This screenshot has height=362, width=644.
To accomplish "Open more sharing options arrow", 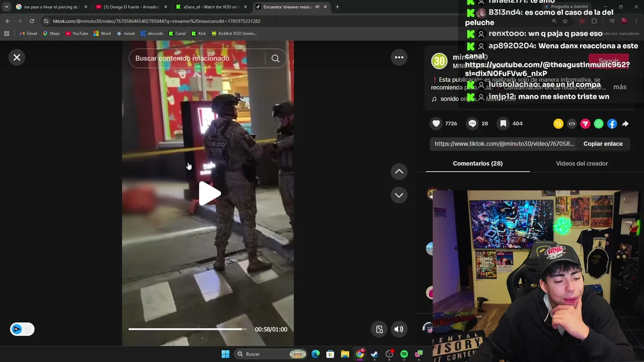I will click(625, 124).
